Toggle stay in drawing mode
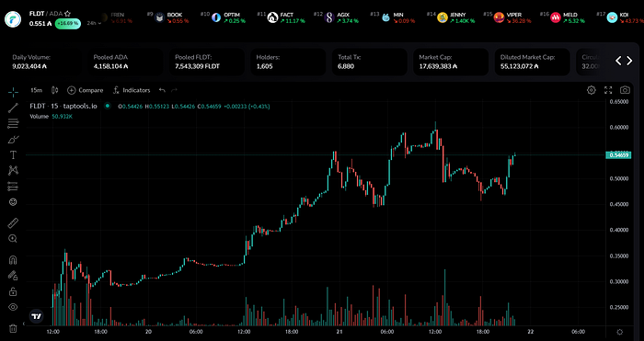The width and height of the screenshot is (644, 341). coord(13,276)
